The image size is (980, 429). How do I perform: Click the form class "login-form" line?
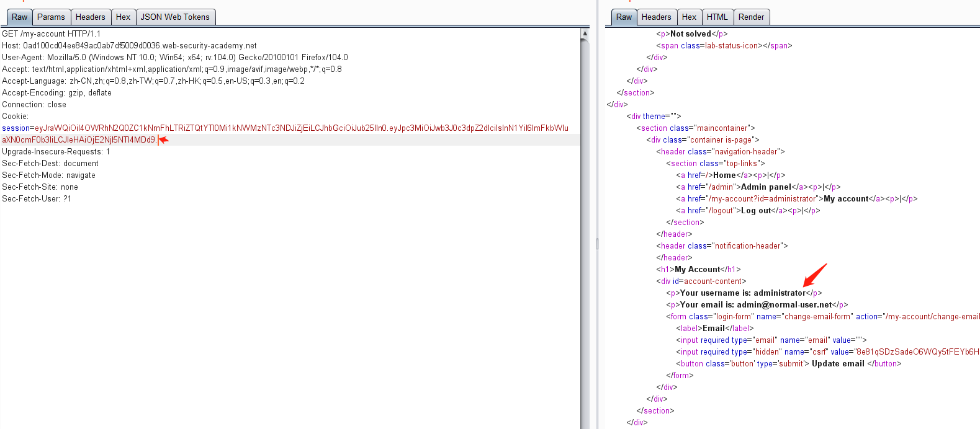tap(823, 317)
